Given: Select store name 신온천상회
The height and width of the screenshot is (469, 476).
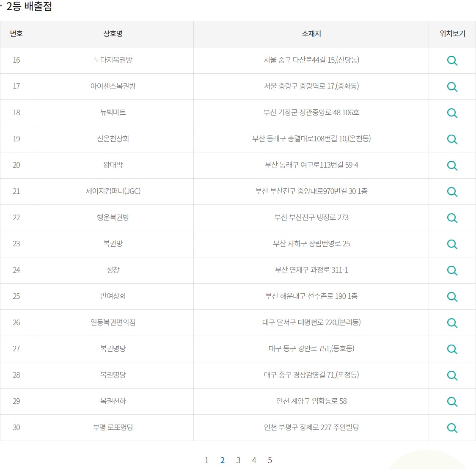Looking at the screenshot, I should click(113, 138).
